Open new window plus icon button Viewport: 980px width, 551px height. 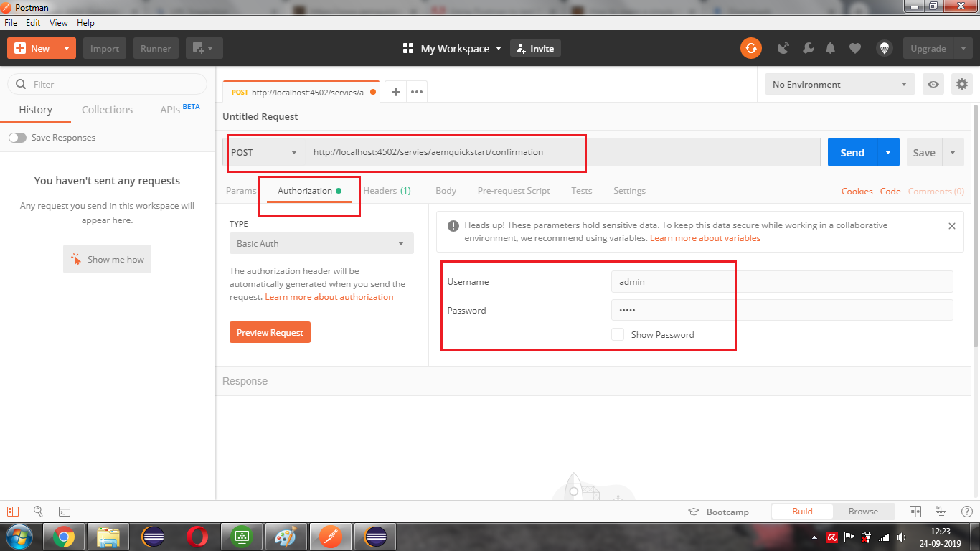pyautogui.click(x=204, y=48)
